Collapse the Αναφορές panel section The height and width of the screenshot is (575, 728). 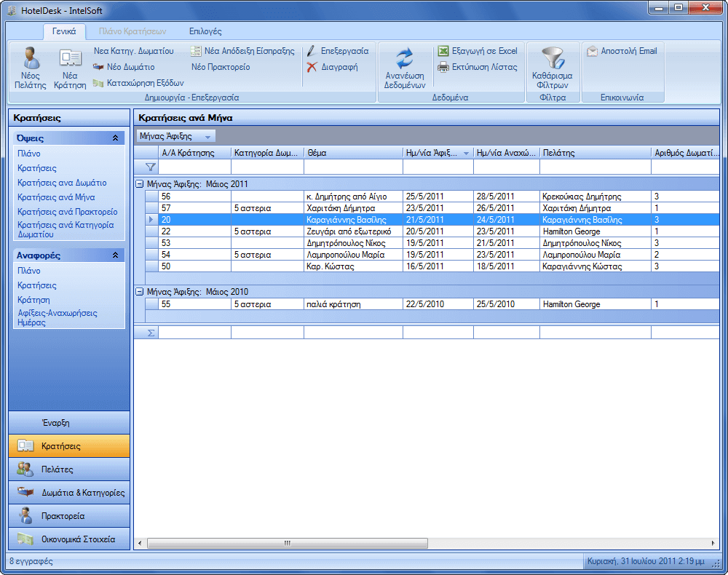click(x=114, y=255)
